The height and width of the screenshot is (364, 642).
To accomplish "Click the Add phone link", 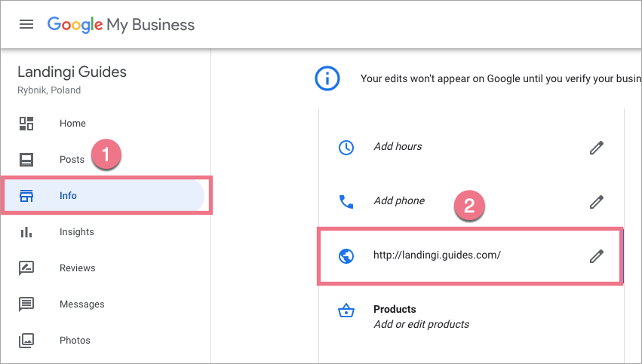I will coord(399,201).
